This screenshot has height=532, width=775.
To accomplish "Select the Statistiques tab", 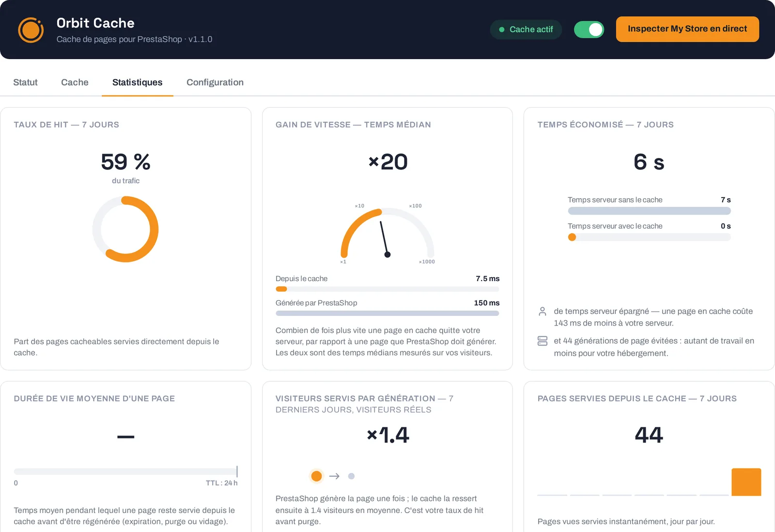I will click(x=138, y=82).
